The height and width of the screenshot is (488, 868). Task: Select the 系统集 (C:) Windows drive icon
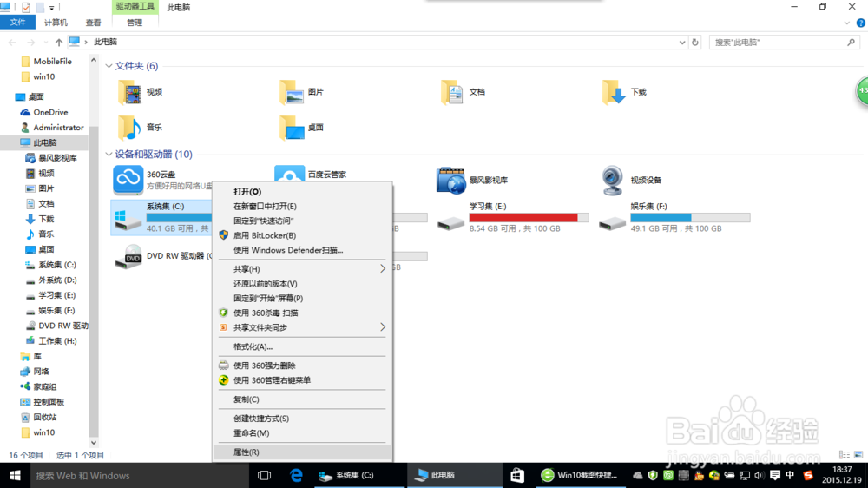coord(128,220)
